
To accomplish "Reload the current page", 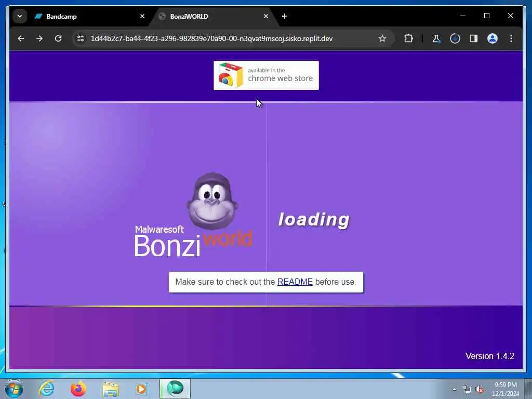I will (x=58, y=38).
